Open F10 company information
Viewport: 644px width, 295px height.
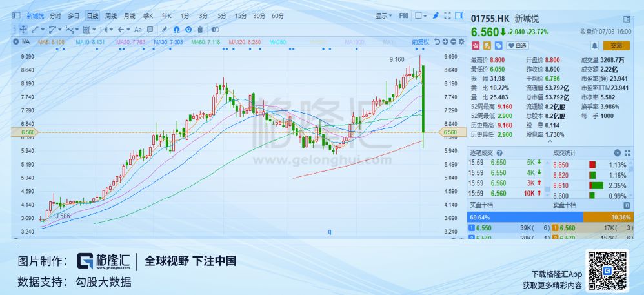[x=404, y=16]
